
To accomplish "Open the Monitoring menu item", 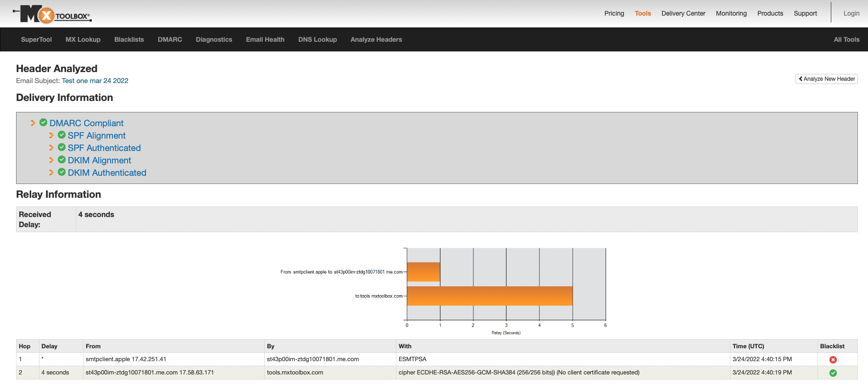I will click(x=731, y=13).
